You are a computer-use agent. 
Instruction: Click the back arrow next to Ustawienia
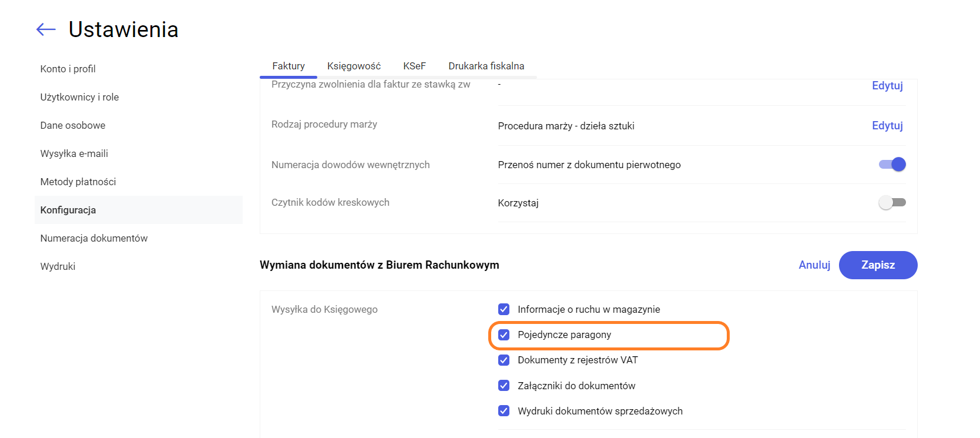pos(46,29)
